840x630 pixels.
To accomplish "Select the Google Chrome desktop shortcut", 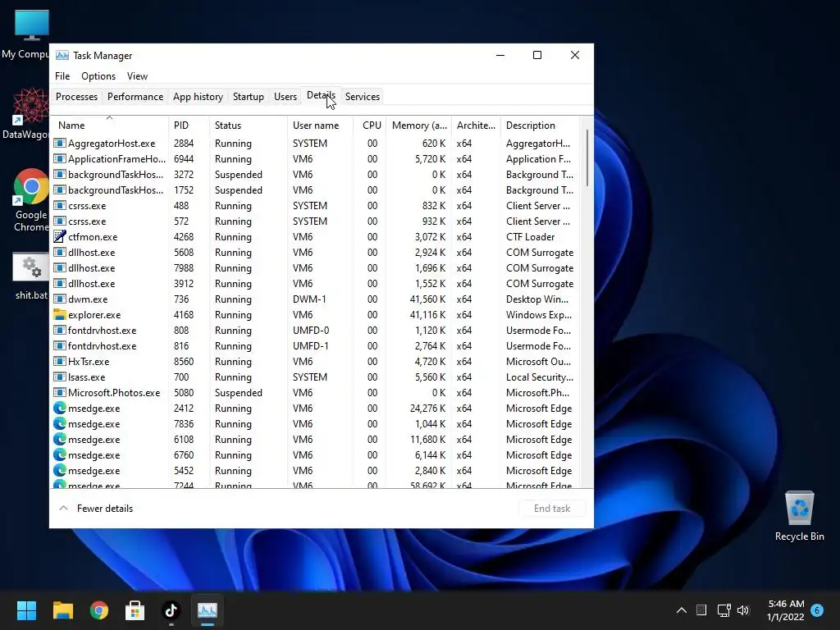I will 31,200.
